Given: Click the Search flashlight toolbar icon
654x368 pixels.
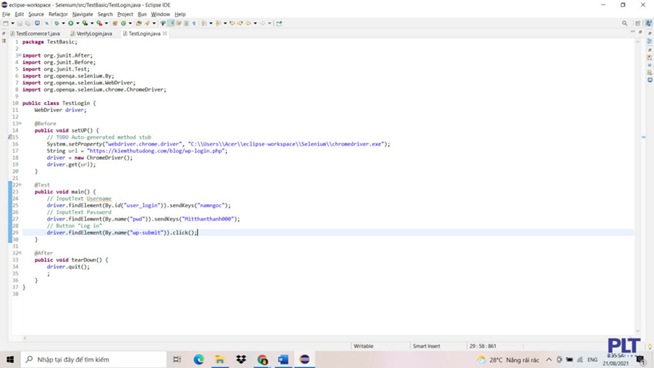Looking at the screenshot, I should click(147, 23).
